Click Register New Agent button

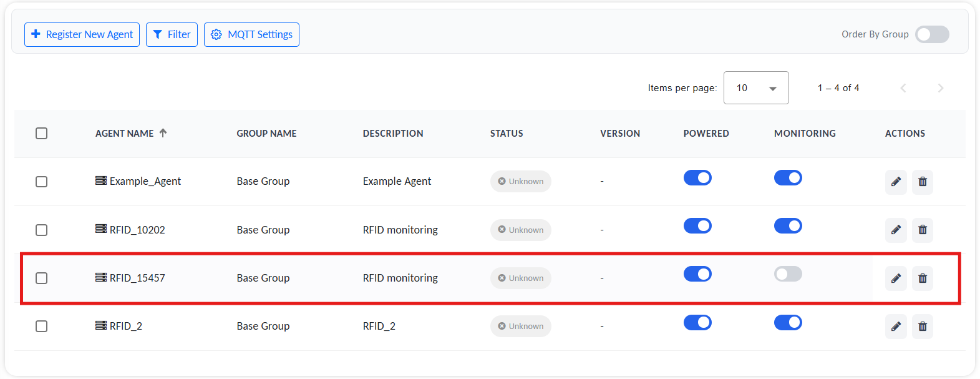[82, 34]
